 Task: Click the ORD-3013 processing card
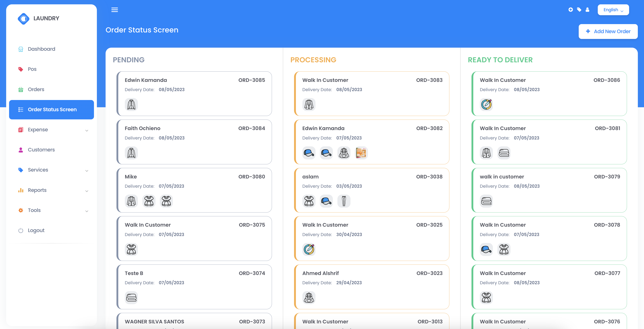coord(372,321)
